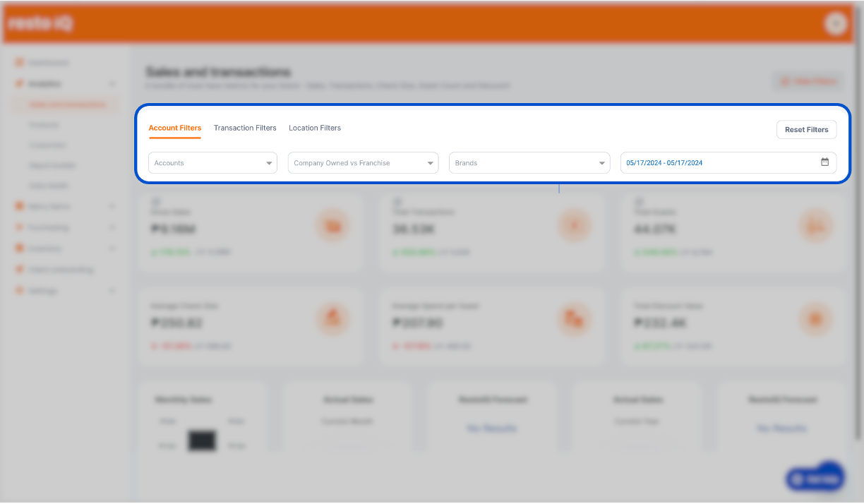The height and width of the screenshot is (504, 864).
Task: Open the Dashboard sidebar icon
Action: point(20,62)
